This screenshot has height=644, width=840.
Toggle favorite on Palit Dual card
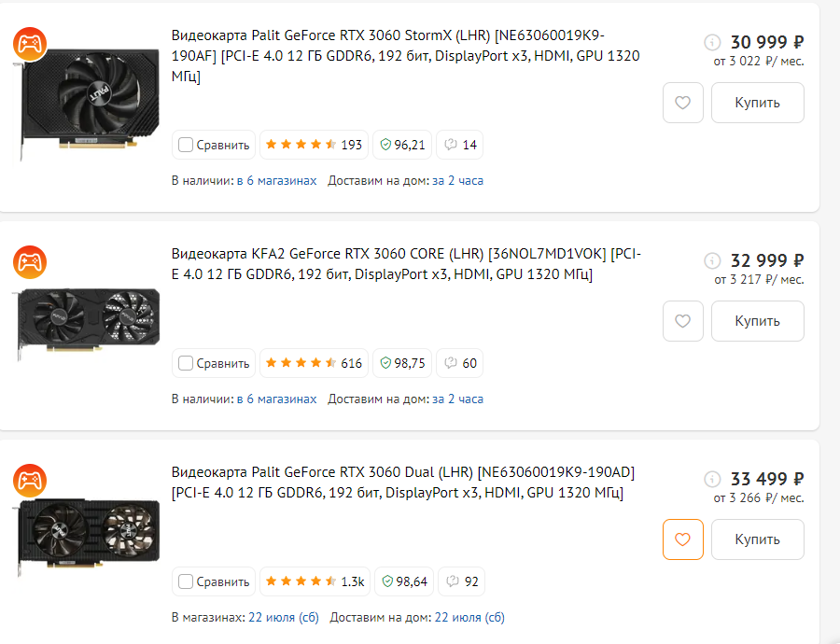pos(682,539)
